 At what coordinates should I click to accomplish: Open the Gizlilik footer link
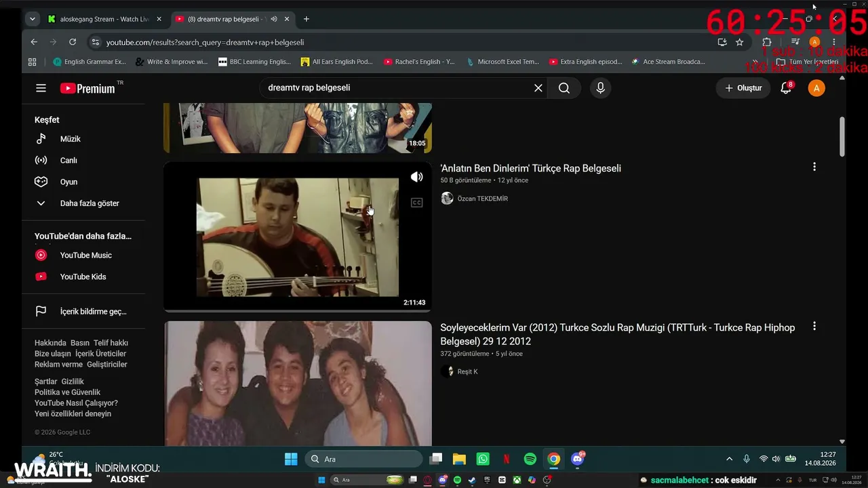click(73, 382)
